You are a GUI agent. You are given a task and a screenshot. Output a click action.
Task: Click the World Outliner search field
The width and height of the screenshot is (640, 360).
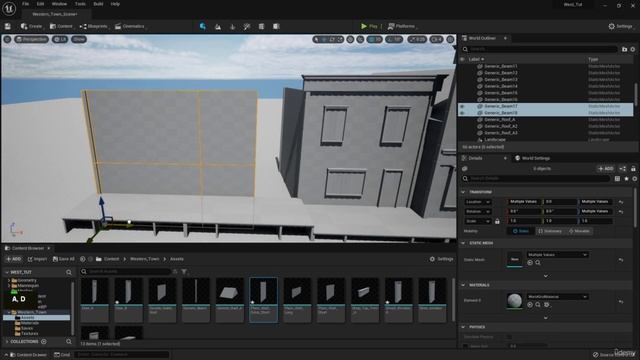(x=540, y=49)
